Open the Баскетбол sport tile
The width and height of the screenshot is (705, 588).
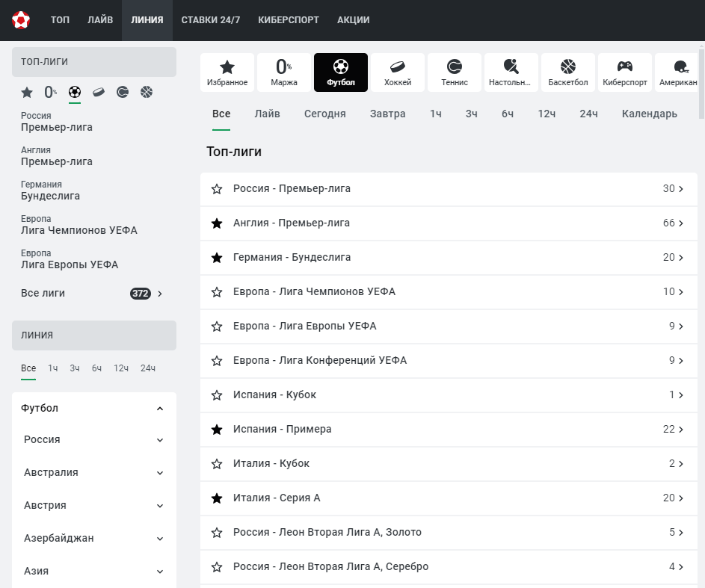click(568, 72)
